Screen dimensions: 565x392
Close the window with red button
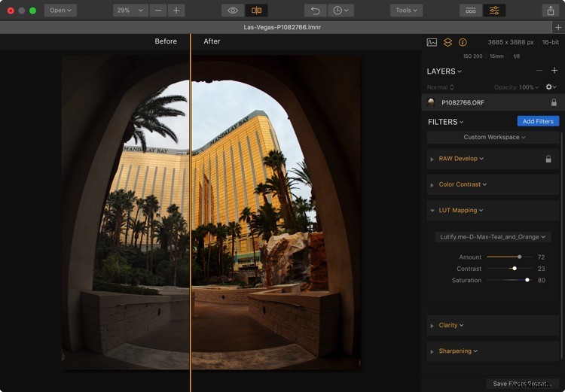tap(11, 11)
